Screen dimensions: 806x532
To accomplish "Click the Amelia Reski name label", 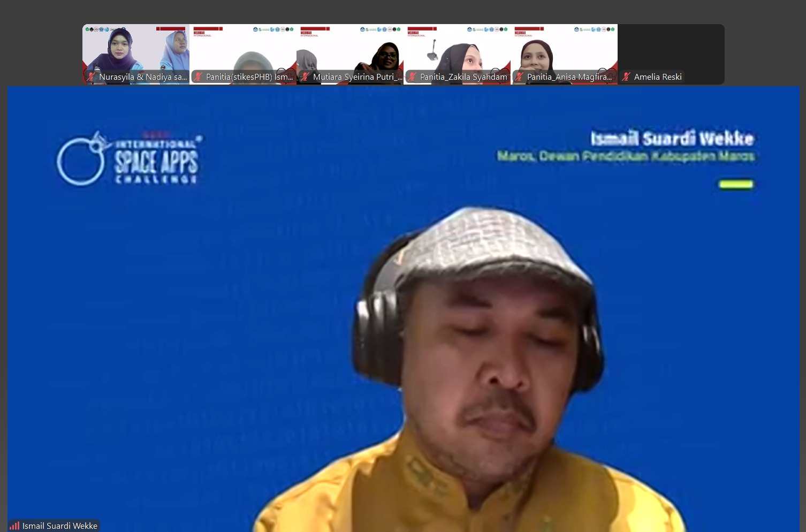I will 658,77.
